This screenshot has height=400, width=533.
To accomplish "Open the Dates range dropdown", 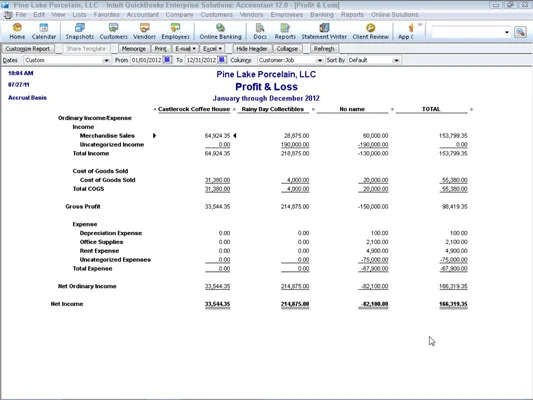I will 106,60.
